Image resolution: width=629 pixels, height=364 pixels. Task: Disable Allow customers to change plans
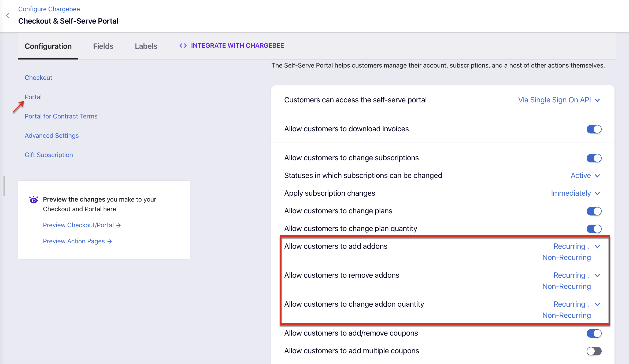[594, 211]
